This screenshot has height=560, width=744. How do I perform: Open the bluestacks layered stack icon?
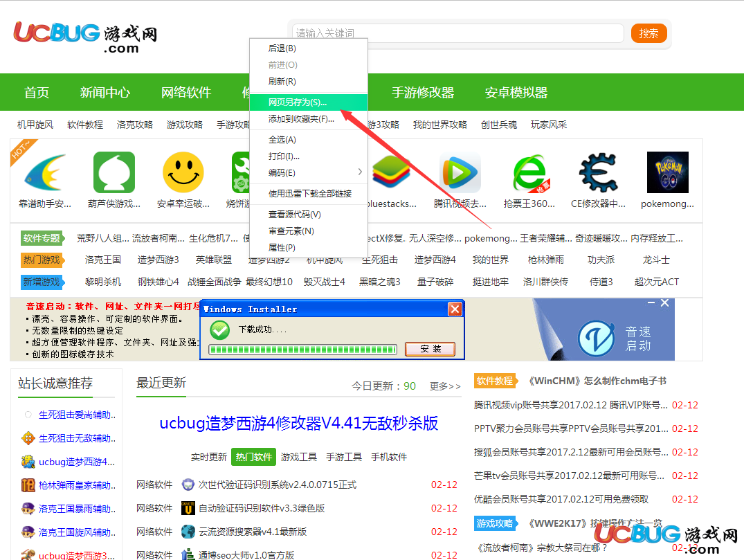[391, 172]
